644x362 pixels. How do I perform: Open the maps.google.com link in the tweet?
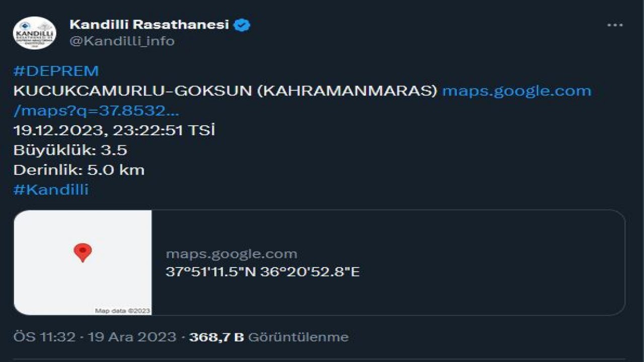coord(515,91)
